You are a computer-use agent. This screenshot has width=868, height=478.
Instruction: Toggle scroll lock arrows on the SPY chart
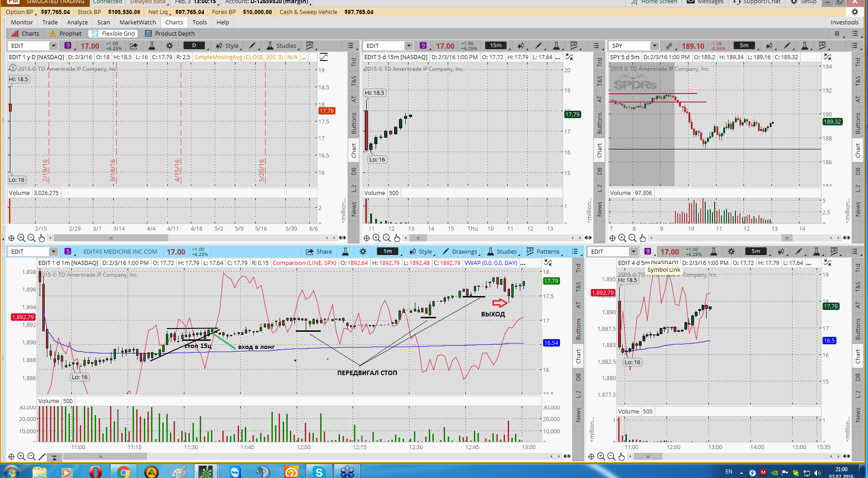click(x=846, y=238)
